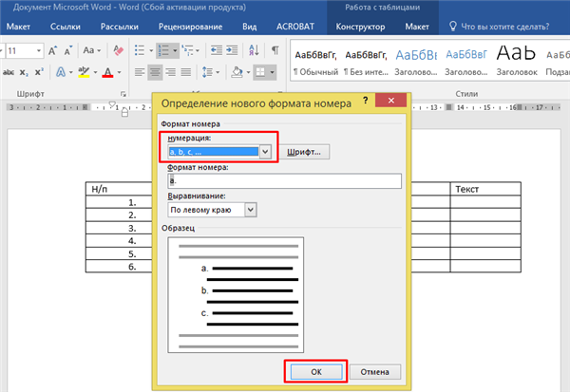Open the Выравнивание dropdown
The height and width of the screenshot is (392, 570).
coord(251,210)
